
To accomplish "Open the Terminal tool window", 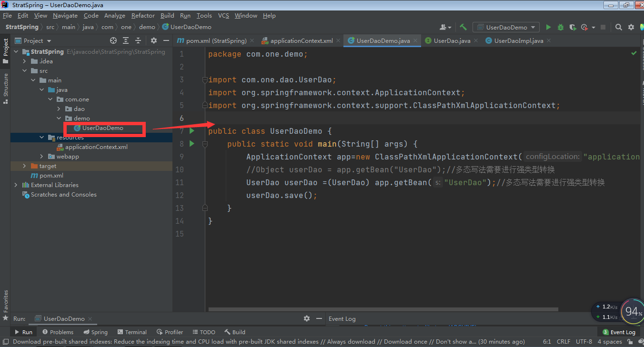I will click(132, 332).
